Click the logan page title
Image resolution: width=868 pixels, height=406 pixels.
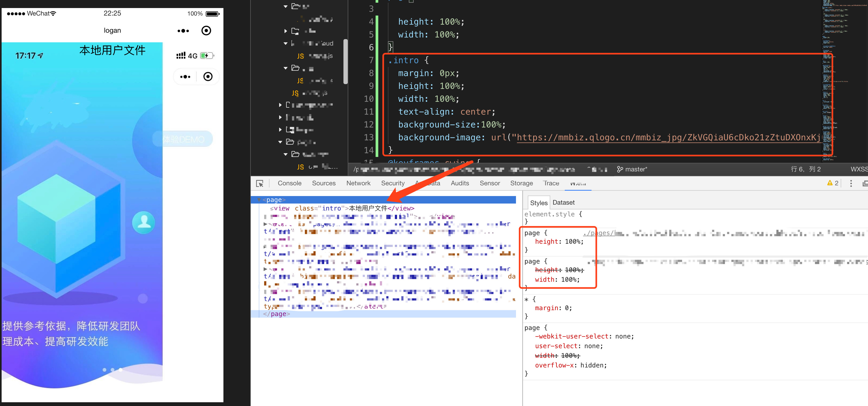112,31
